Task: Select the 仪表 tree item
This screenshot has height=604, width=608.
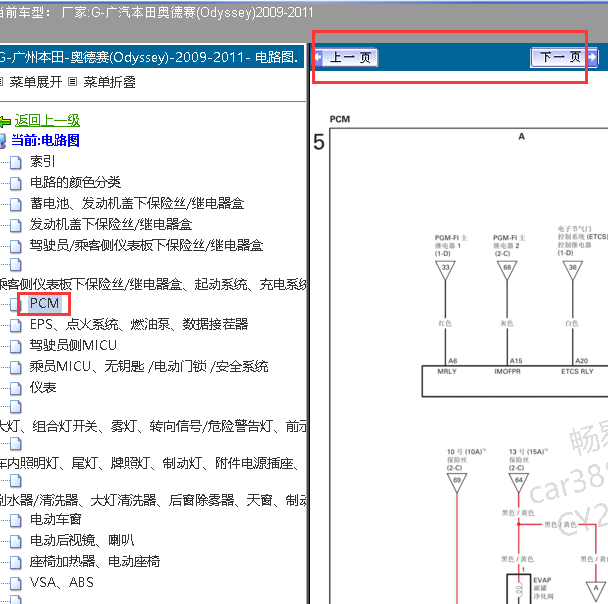Action: coord(43,387)
